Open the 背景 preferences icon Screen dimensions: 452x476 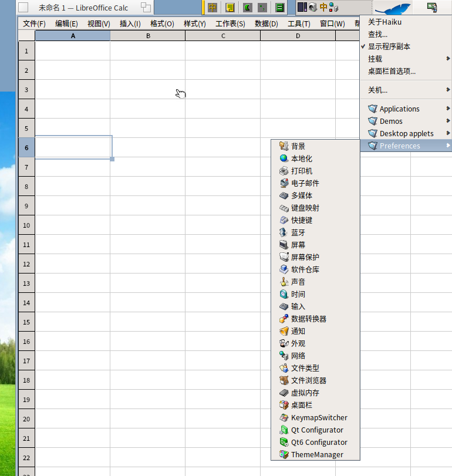[x=315, y=146]
